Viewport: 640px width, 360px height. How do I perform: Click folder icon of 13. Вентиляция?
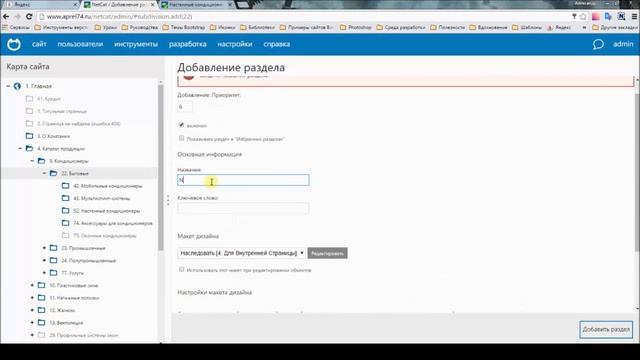(41, 322)
